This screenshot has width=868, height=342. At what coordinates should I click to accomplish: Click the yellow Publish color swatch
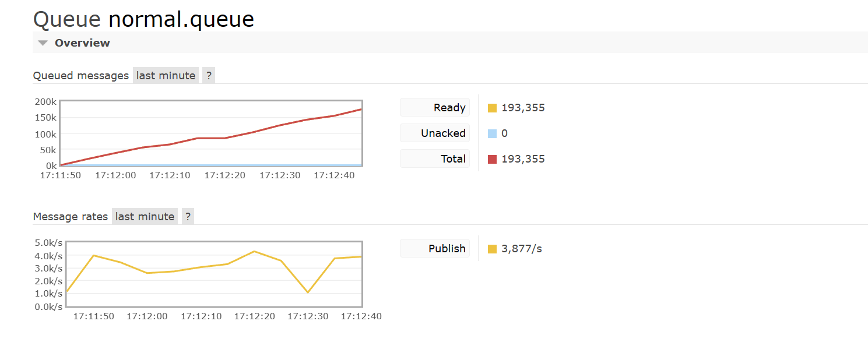[492, 249]
